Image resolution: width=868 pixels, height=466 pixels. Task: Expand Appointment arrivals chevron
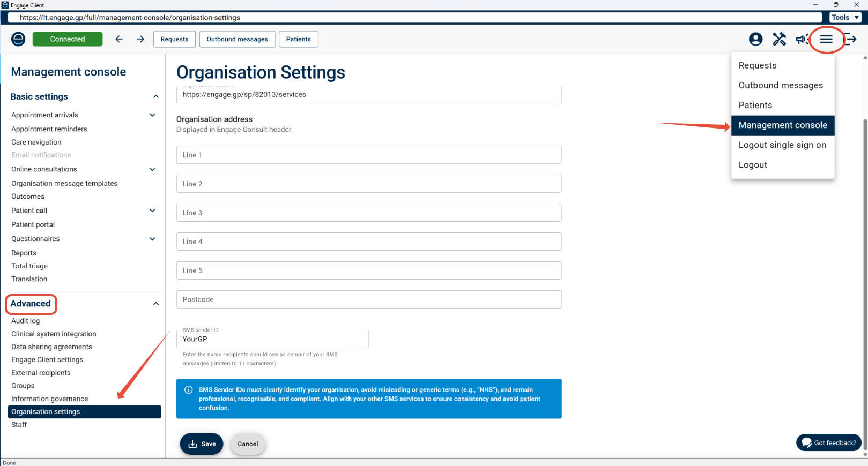pyautogui.click(x=153, y=115)
